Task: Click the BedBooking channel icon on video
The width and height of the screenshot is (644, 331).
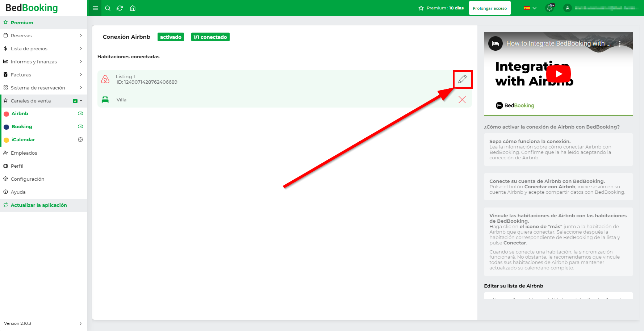Action: (x=495, y=43)
